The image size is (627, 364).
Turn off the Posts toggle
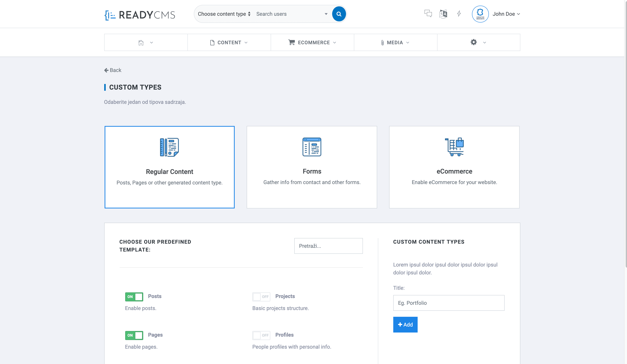(x=134, y=296)
